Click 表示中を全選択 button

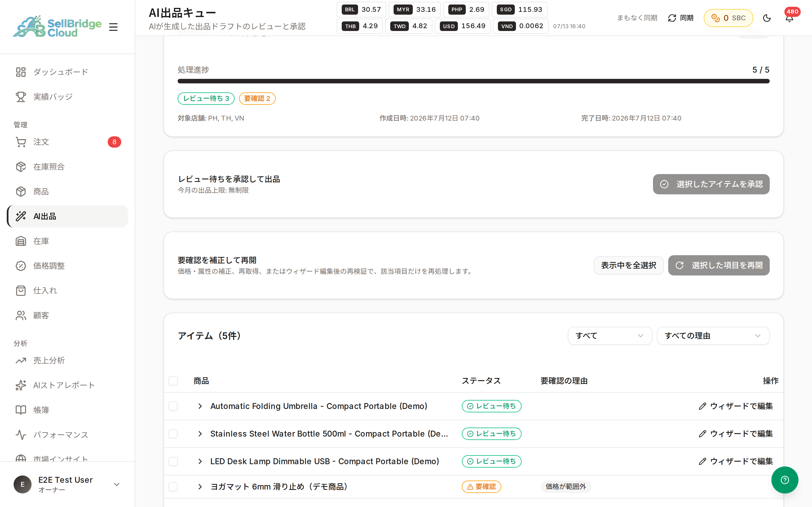point(628,265)
